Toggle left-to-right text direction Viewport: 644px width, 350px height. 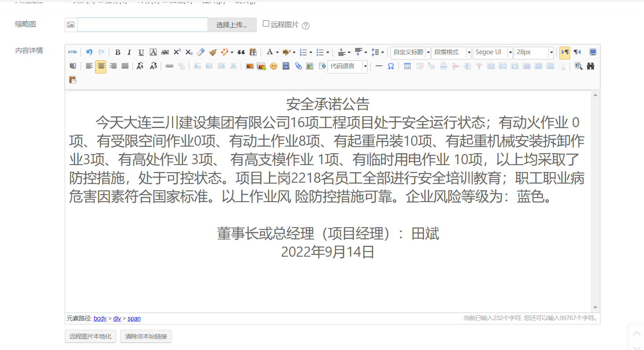tap(565, 53)
